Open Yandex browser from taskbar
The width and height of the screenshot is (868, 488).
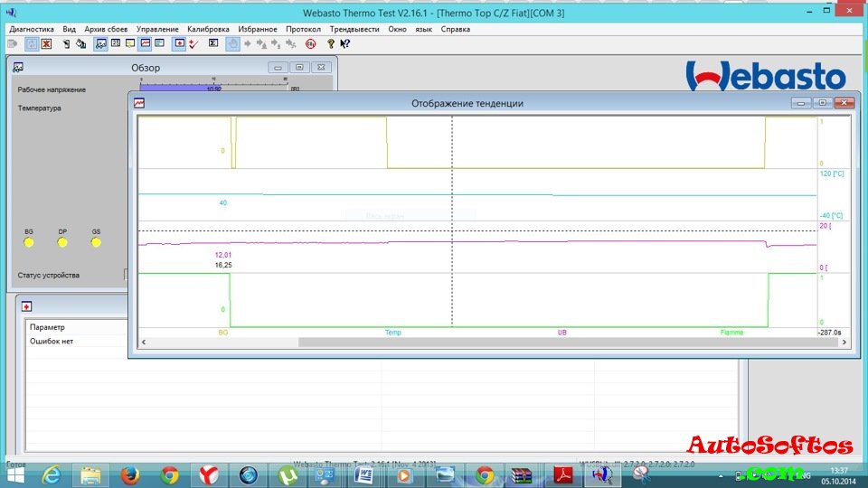tap(209, 475)
